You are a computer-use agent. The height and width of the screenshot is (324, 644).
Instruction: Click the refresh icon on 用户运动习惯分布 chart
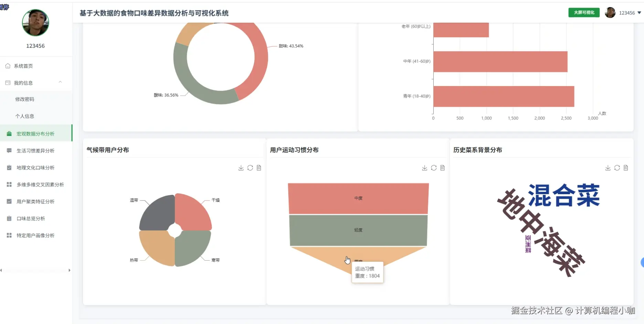(x=434, y=168)
